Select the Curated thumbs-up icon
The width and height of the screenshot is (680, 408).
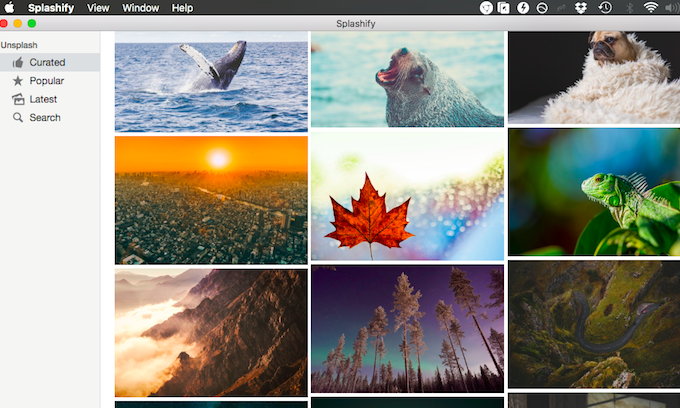click(x=18, y=62)
